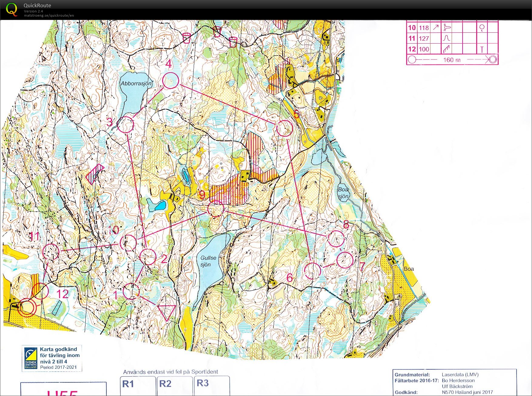
Task: Click the 'Ulf Bäckström' name
Action: tap(457, 386)
